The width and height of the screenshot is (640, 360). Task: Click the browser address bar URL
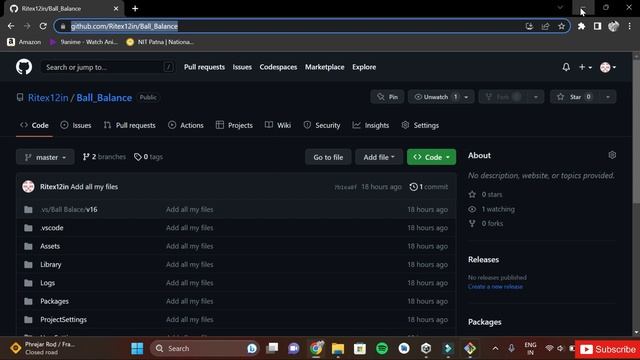coord(124,26)
